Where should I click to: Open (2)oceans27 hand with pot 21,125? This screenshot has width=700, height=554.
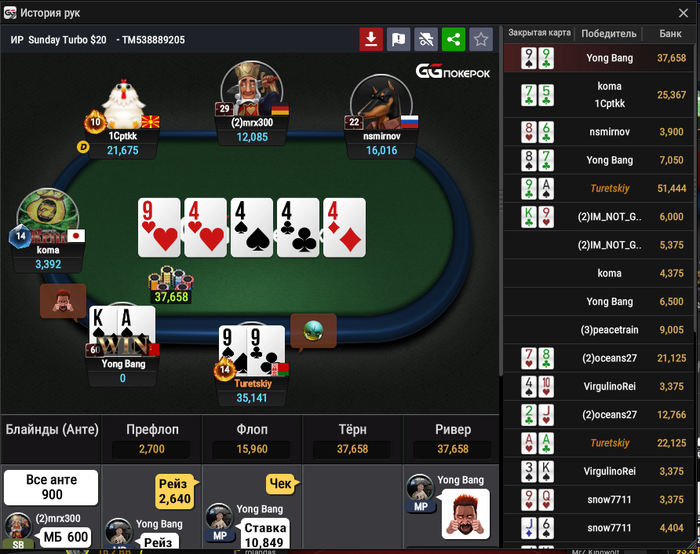tap(599, 358)
